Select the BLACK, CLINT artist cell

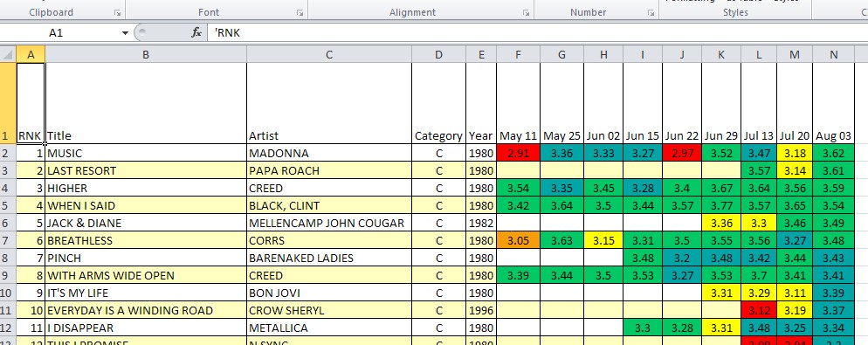pyautogui.click(x=329, y=205)
